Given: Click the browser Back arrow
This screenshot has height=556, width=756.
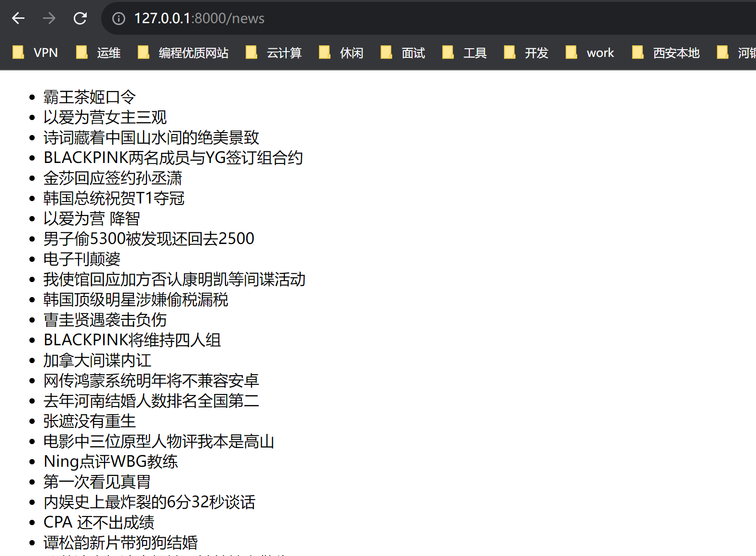Looking at the screenshot, I should click(18, 18).
